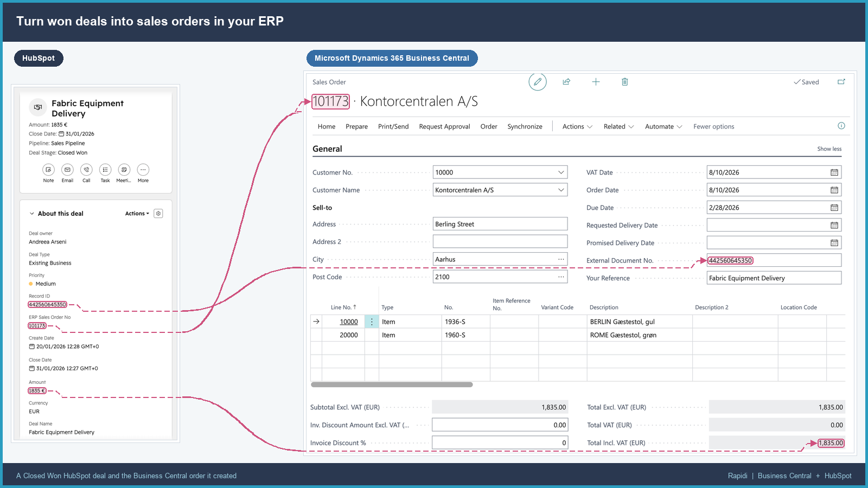Open the City lookup ellipsis
Image resolution: width=868 pixels, height=488 pixels.
click(x=561, y=259)
